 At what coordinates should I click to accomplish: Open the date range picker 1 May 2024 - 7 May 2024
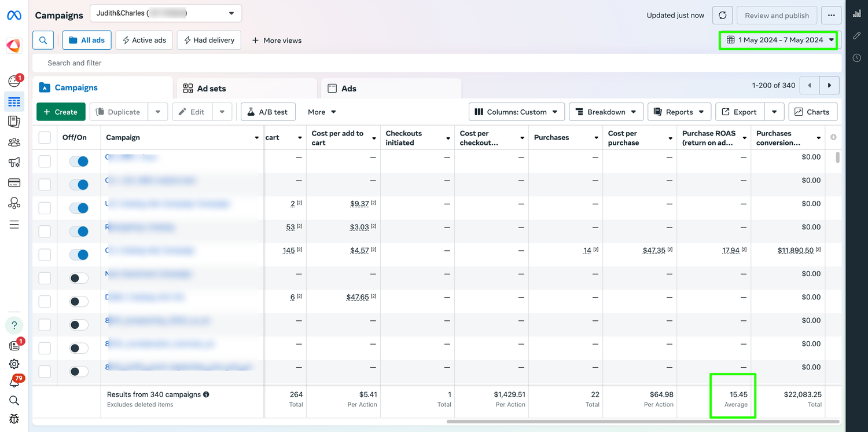tap(779, 40)
